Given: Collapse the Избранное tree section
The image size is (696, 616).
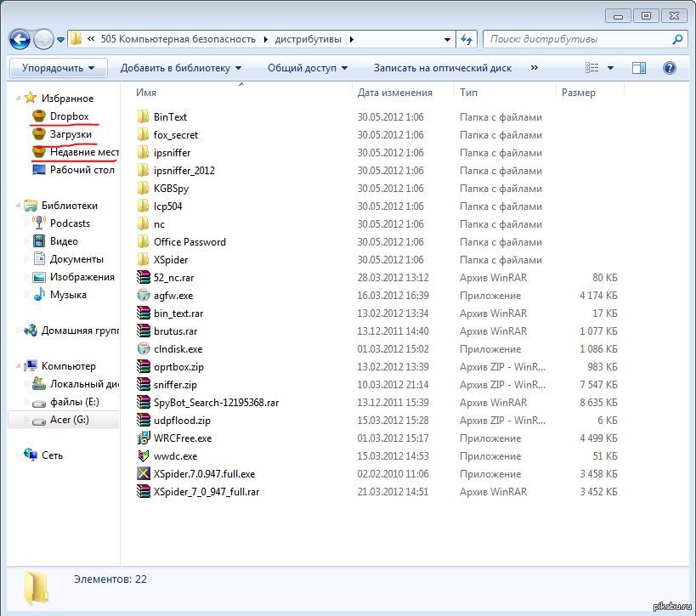Looking at the screenshot, I should tap(18, 98).
